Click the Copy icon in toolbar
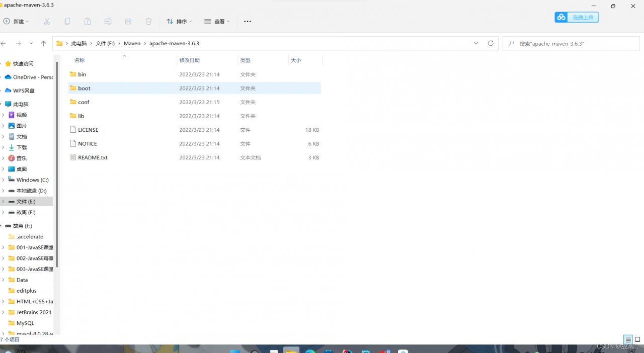Image resolution: width=644 pixels, height=353 pixels. click(67, 21)
